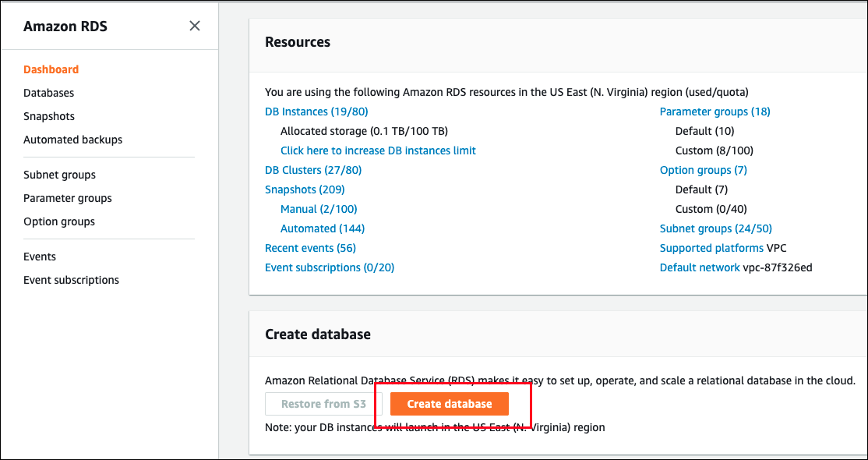Open the Snapshots (209) resource link
Image resolution: width=868 pixels, height=460 pixels.
(305, 189)
